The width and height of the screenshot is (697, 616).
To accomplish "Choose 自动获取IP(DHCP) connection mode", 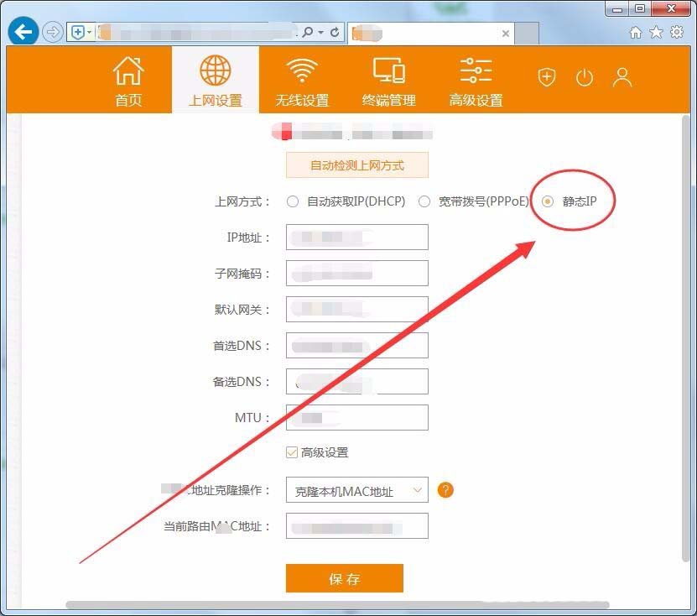I will pos(293,201).
